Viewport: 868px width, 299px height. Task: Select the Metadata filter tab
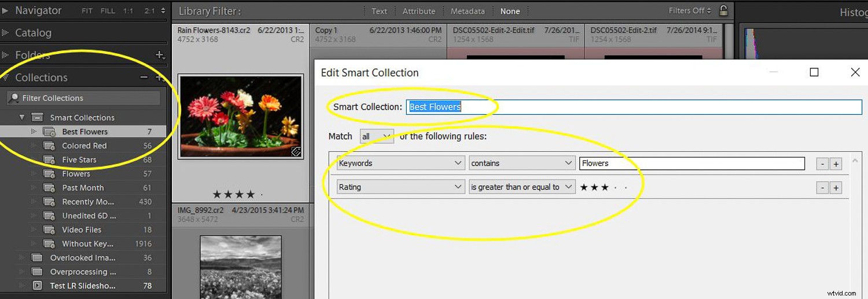[468, 11]
